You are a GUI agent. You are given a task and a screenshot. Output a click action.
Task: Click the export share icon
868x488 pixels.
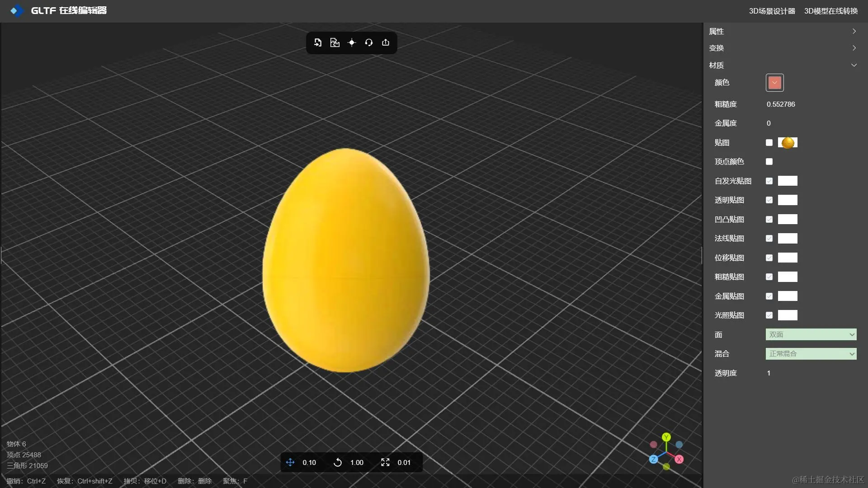click(386, 42)
